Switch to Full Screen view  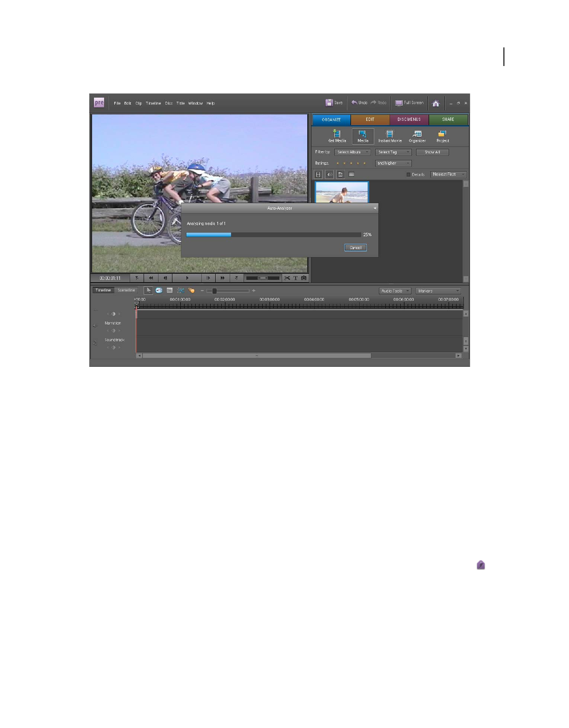(x=409, y=103)
